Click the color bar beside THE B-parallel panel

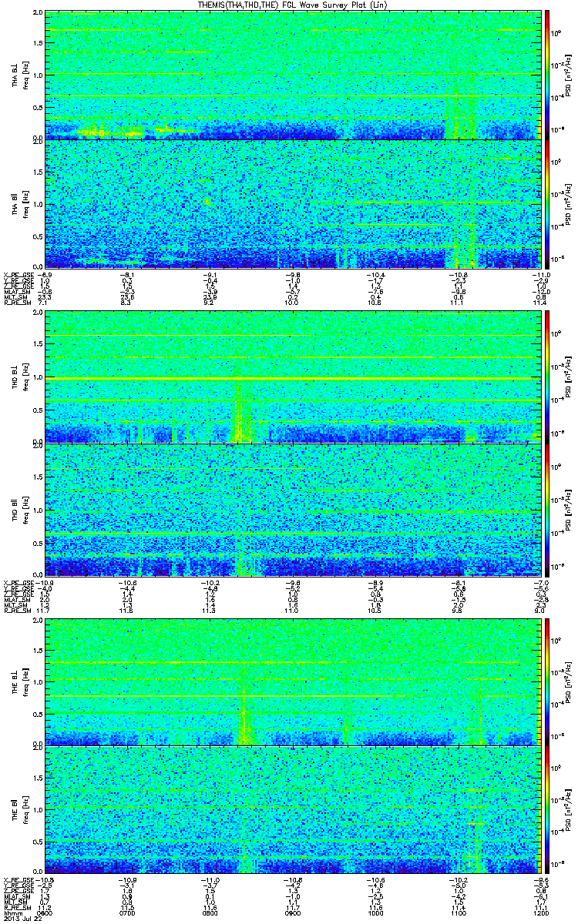pos(548,808)
